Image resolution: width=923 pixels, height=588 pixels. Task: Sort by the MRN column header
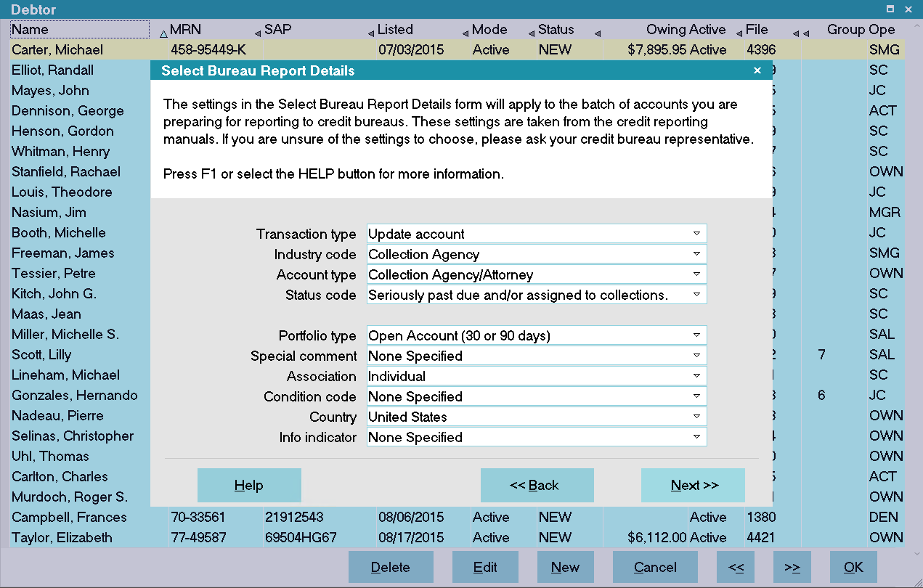pos(186,30)
